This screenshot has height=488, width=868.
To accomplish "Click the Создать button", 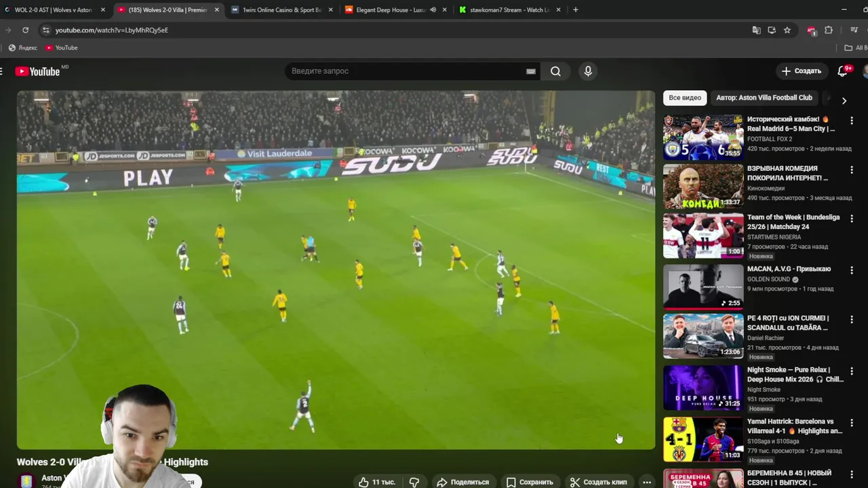I will [x=801, y=71].
